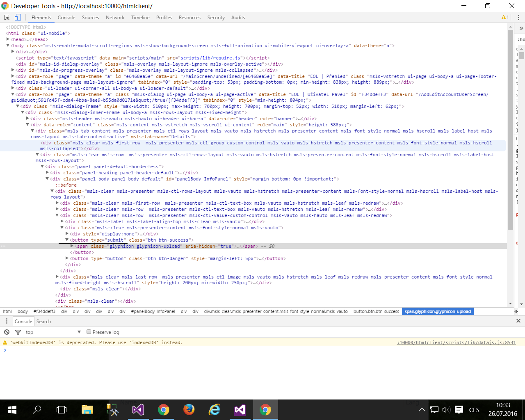Open Firefox from the taskbar

pos(189,410)
